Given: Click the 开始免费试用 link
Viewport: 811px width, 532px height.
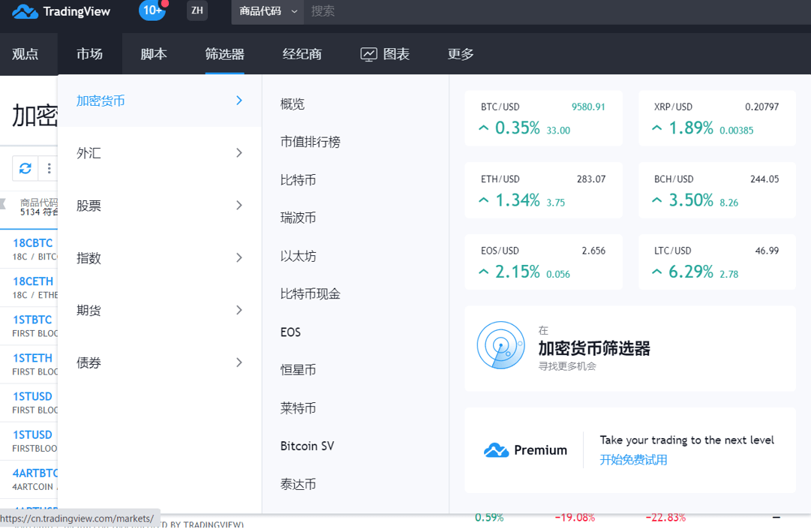Looking at the screenshot, I should tap(633, 459).
